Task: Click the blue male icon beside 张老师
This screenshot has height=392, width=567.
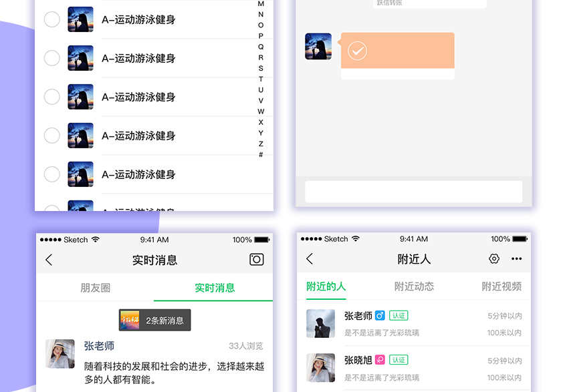Action: pyautogui.click(x=380, y=316)
